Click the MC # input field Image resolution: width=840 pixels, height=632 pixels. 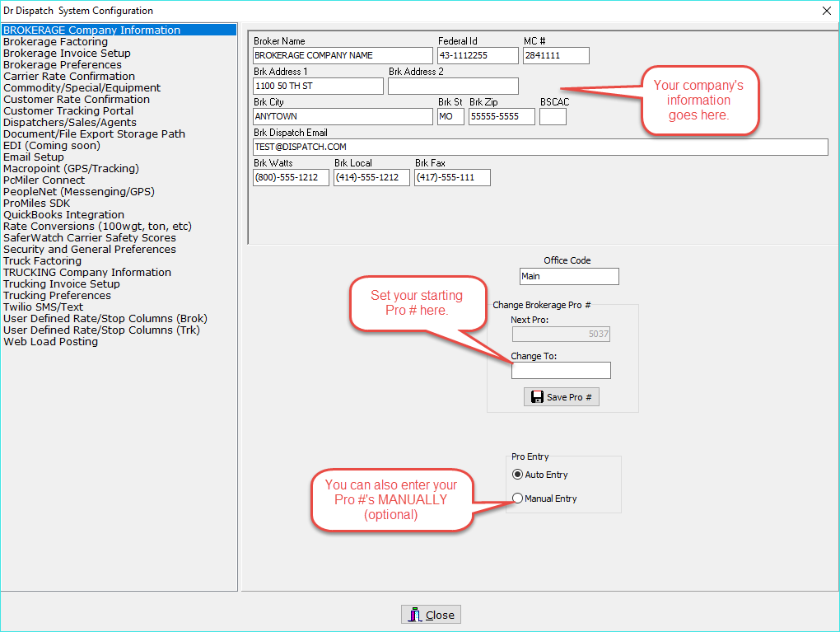click(x=556, y=55)
